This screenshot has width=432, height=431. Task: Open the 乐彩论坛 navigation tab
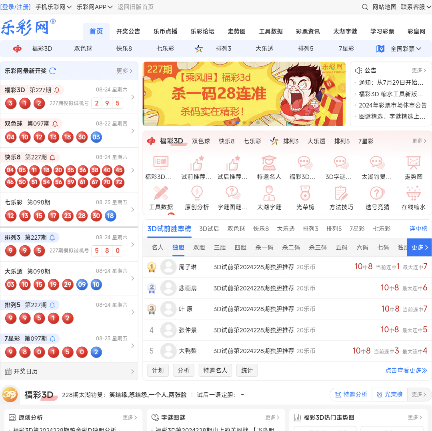tap(202, 31)
